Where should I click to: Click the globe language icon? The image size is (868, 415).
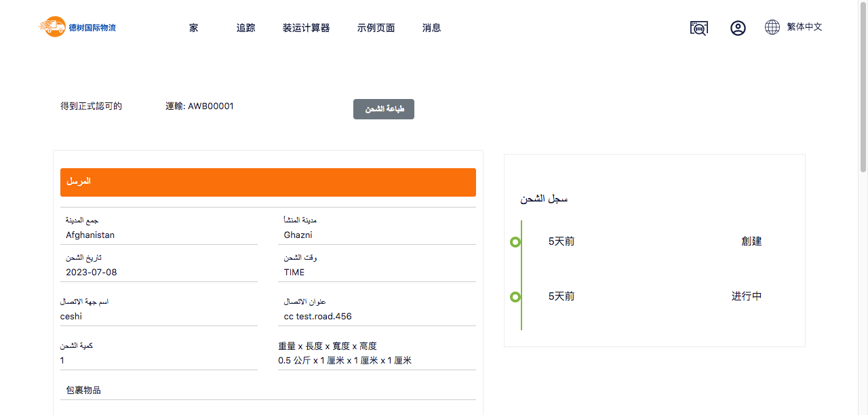[x=772, y=27]
